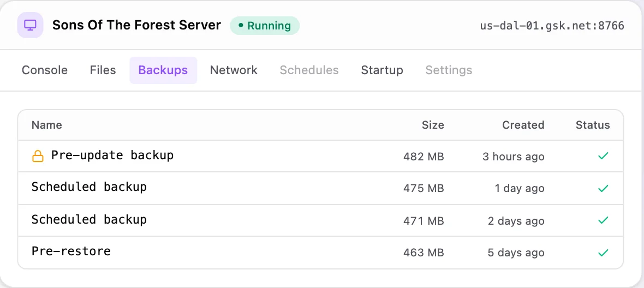This screenshot has width=644, height=288.
Task: Select the Pre-update backup name
Action: [112, 155]
